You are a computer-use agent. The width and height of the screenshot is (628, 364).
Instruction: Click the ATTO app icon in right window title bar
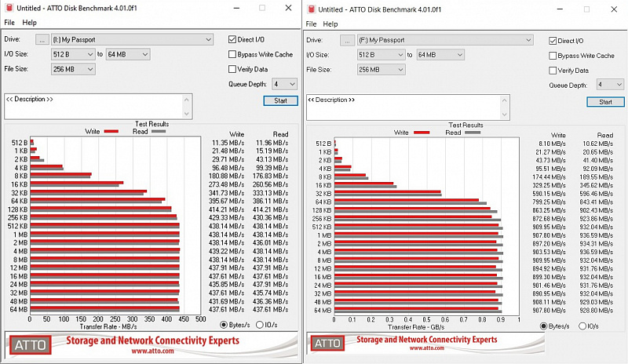311,9
